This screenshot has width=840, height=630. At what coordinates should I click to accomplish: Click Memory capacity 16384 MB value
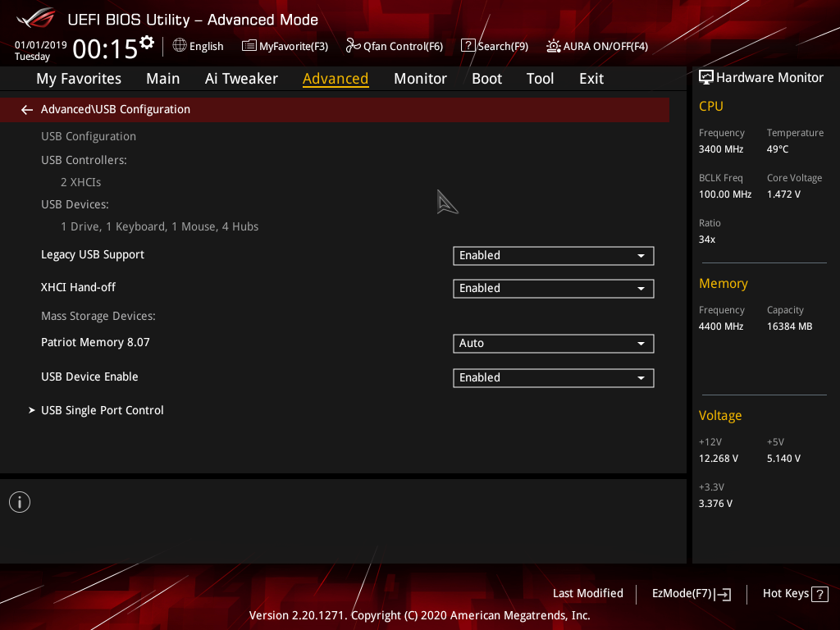click(790, 326)
